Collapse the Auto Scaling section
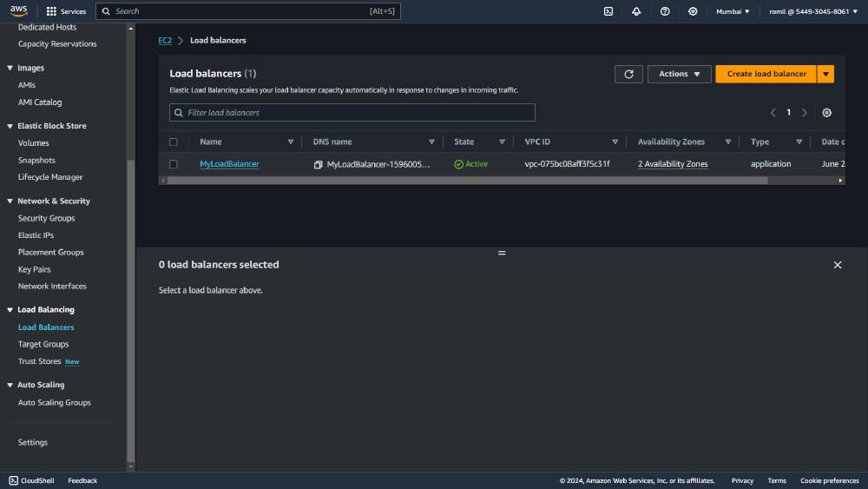Viewport: 868px width, 489px height. [10, 385]
